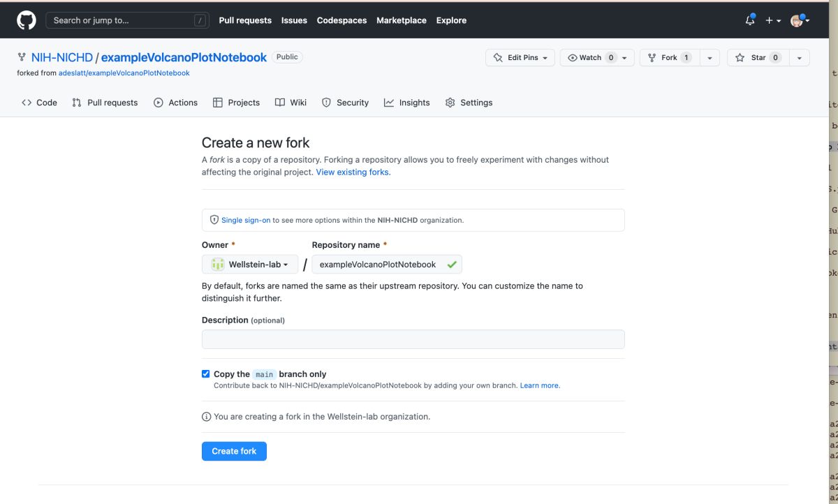The image size is (838, 504).
Task: Expand the Watch options dropdown arrow
Action: tap(624, 58)
